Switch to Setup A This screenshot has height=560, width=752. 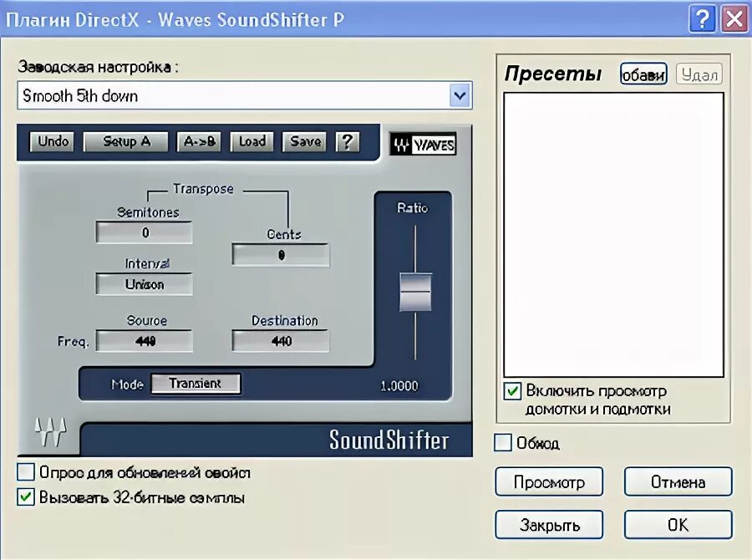[126, 141]
